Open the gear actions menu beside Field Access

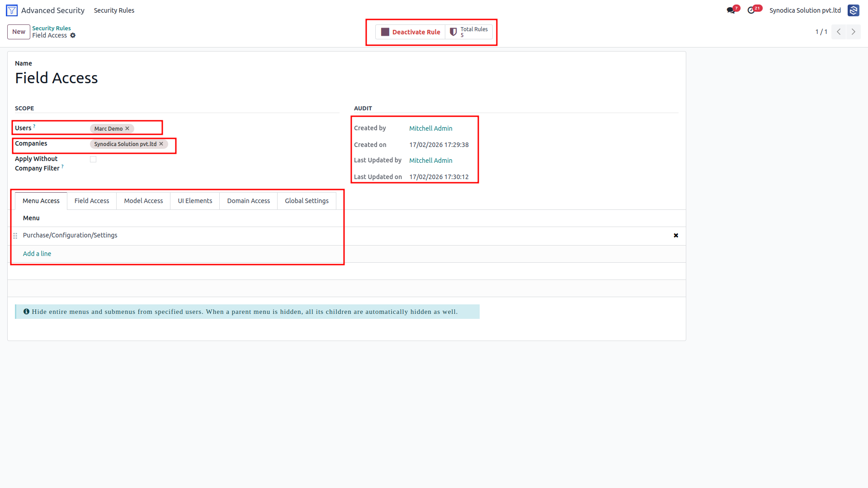tap(73, 36)
